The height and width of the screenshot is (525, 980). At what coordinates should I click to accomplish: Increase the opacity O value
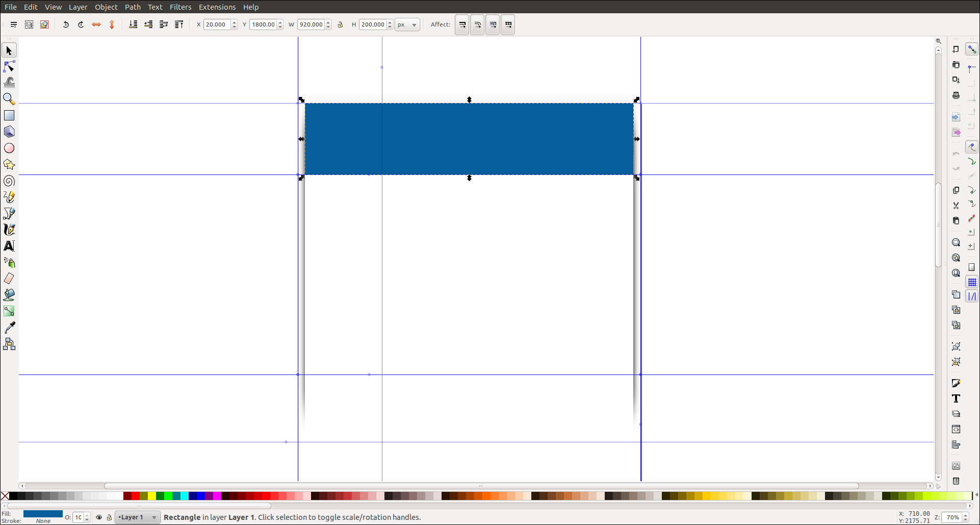tap(87, 515)
